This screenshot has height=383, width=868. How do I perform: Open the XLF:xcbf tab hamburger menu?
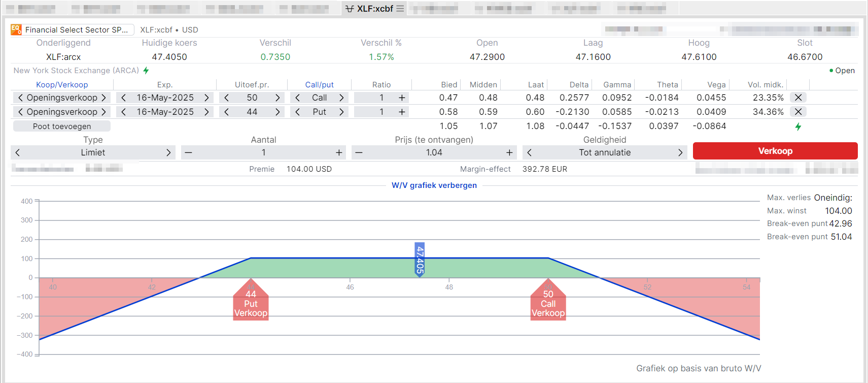[x=400, y=9]
